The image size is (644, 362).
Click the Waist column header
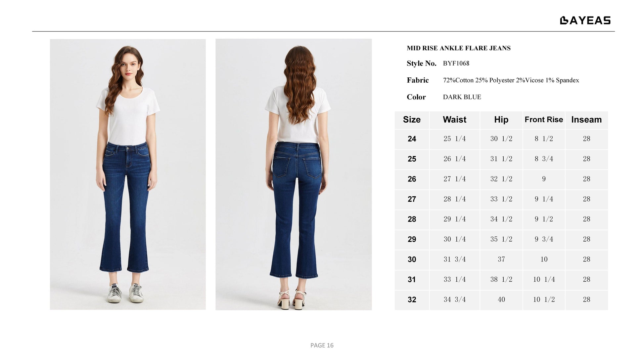(454, 120)
